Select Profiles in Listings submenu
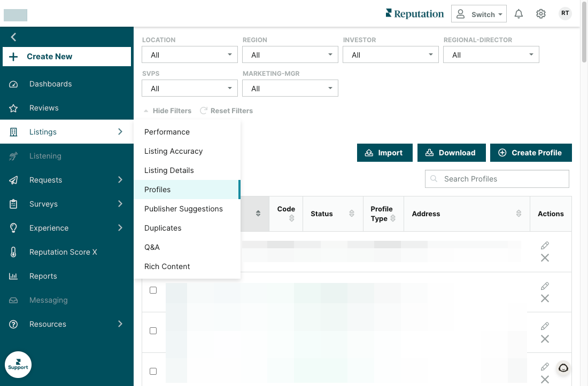 pyautogui.click(x=187, y=190)
